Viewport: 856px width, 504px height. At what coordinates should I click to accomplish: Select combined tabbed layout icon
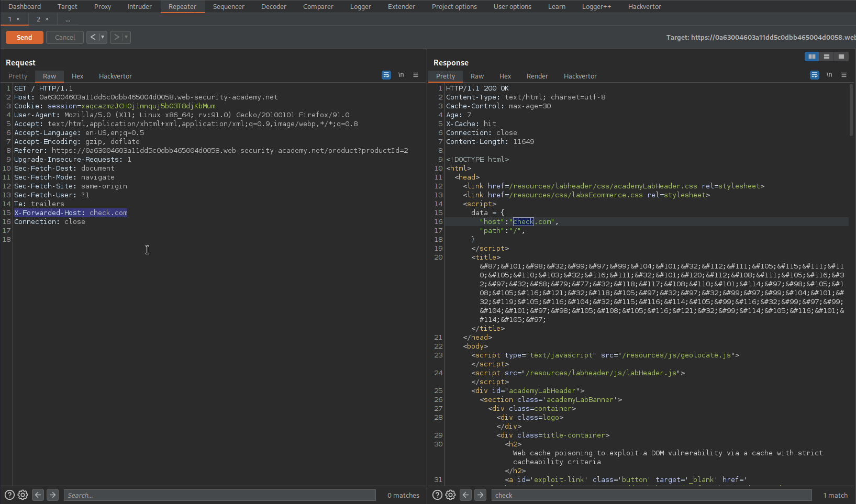point(841,57)
